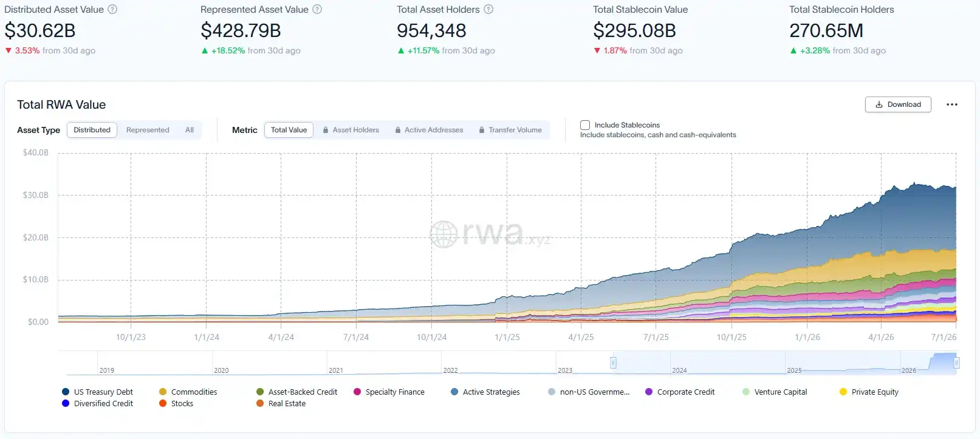This screenshot has height=439, width=980.
Task: Enable the Include Stablecoins checkbox
Action: coord(585,125)
